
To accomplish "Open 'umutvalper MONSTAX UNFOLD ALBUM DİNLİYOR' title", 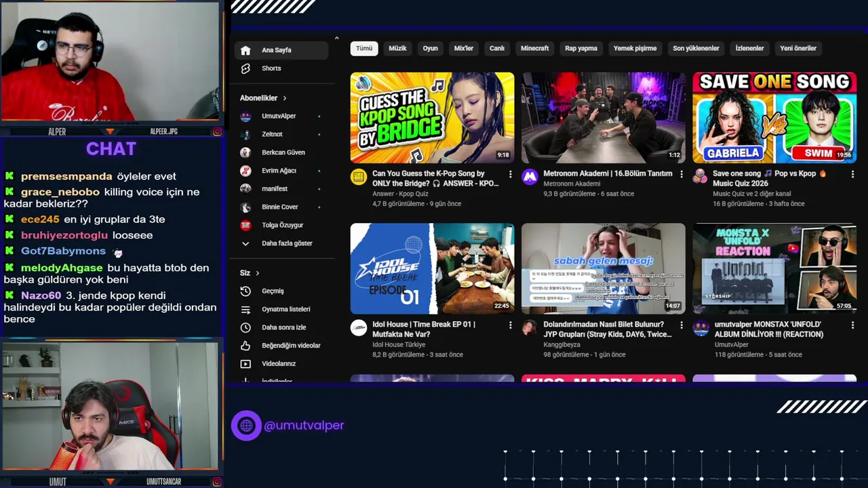I will pyautogui.click(x=768, y=329).
